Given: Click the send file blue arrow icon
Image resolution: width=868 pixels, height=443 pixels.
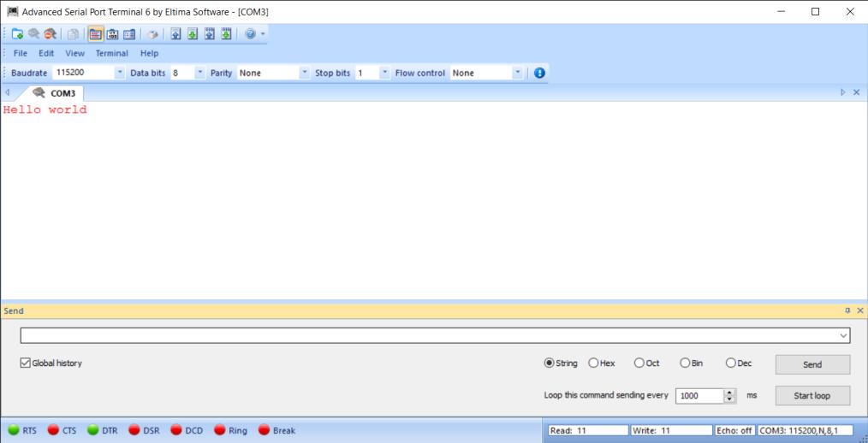Looking at the screenshot, I should (x=175, y=34).
